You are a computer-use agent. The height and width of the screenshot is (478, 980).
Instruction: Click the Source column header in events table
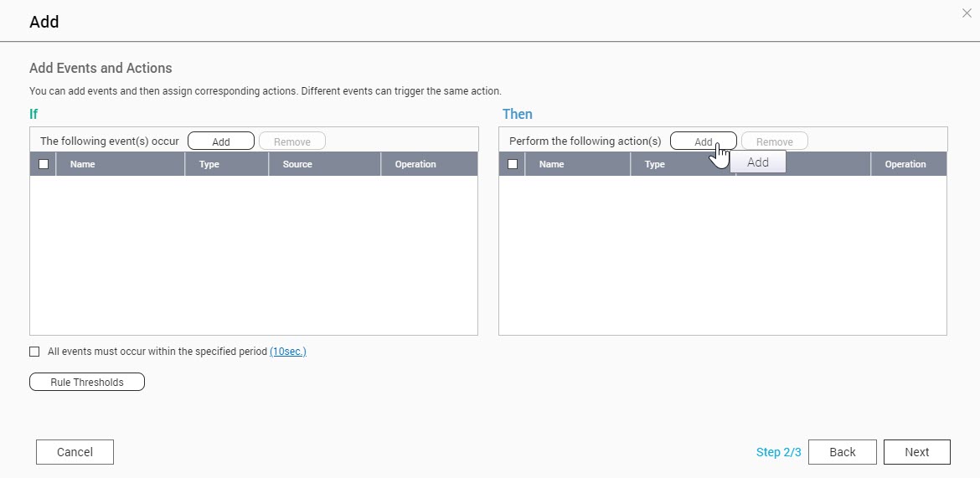(297, 164)
